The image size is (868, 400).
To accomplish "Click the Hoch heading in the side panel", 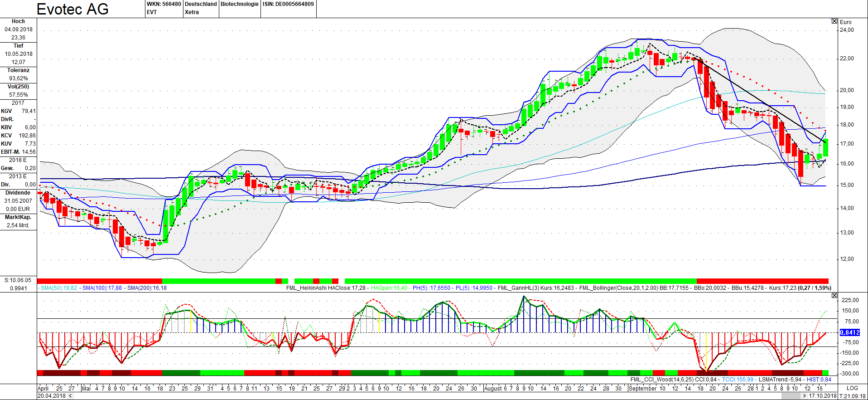I will pyautogui.click(x=18, y=21).
